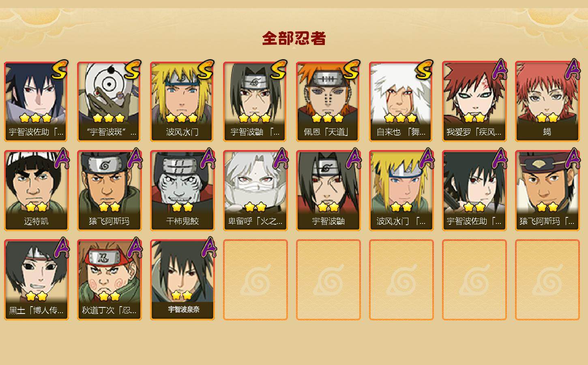This screenshot has width=588, height=365.
Task: Click the S badge on “宇智波斑” card
Action: (x=133, y=69)
